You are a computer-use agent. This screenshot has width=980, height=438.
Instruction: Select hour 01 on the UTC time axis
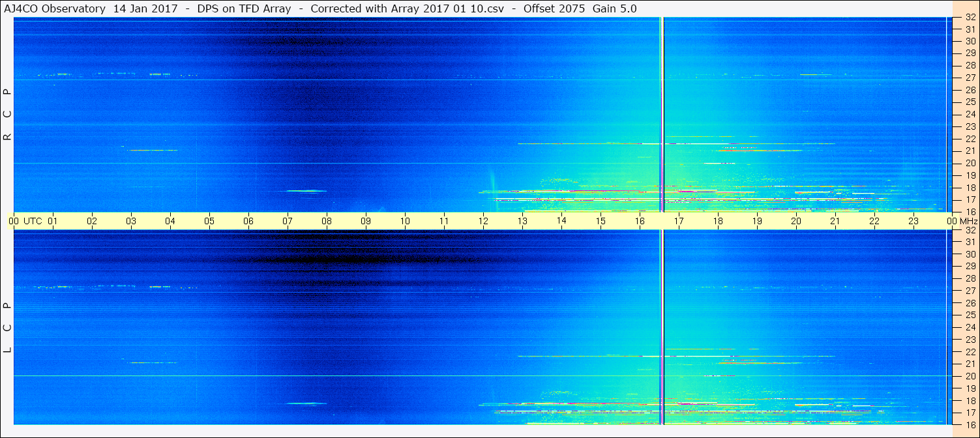click(53, 221)
